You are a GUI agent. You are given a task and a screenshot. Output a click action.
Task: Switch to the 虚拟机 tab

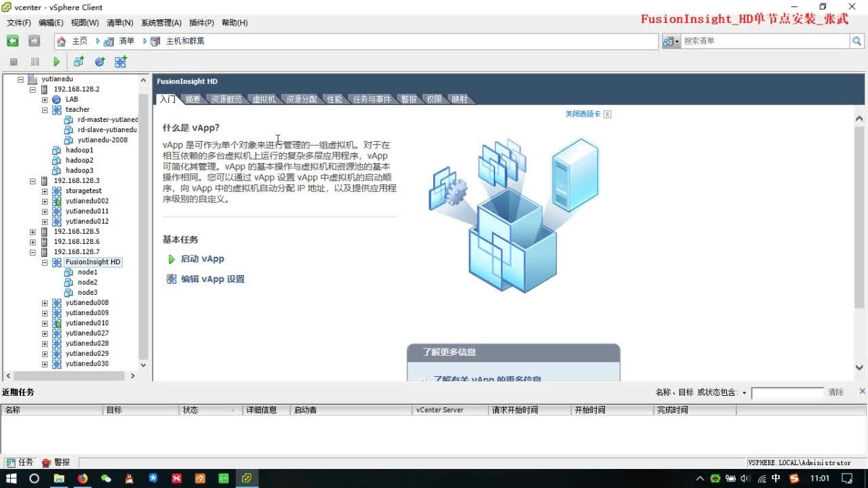click(x=264, y=100)
